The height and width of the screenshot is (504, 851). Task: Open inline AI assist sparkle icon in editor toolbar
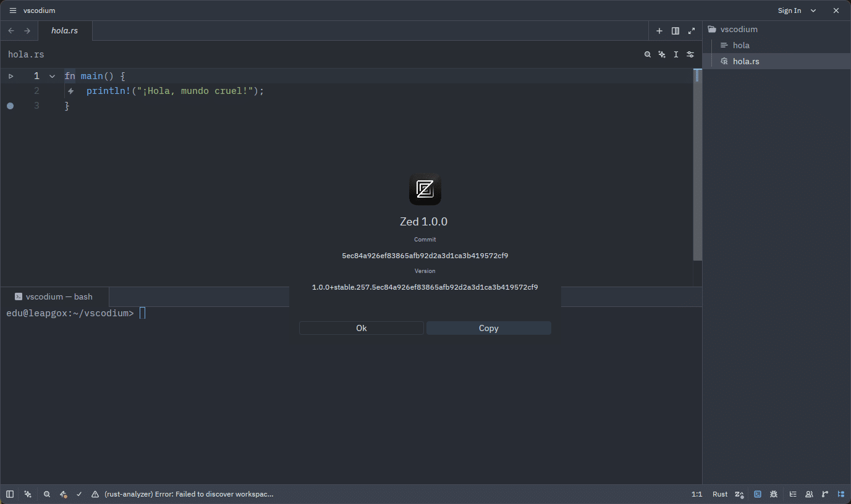(662, 54)
